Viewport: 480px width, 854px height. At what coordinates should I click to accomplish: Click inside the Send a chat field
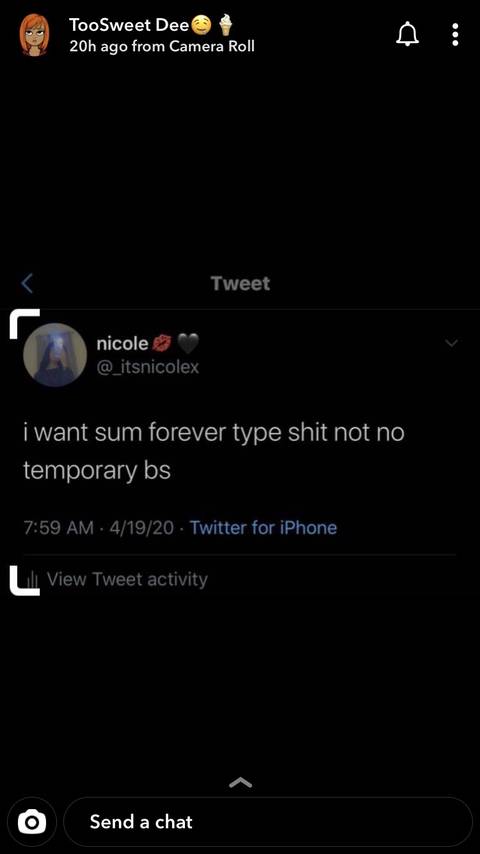(268, 822)
